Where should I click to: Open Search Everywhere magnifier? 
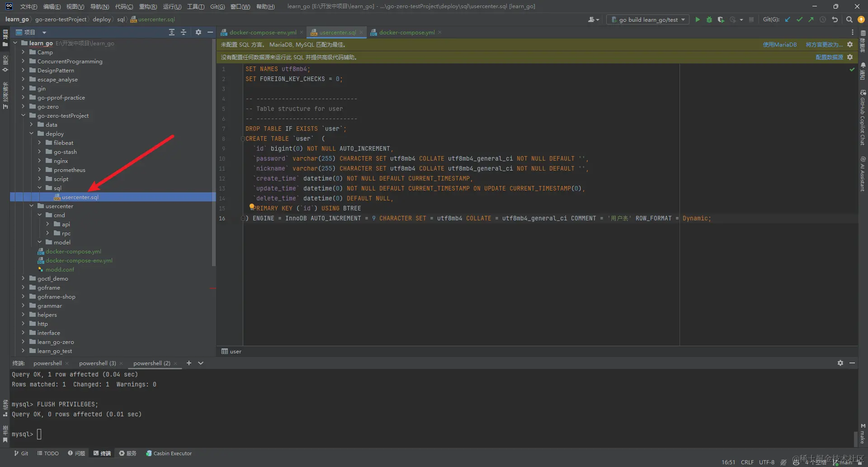coord(849,19)
